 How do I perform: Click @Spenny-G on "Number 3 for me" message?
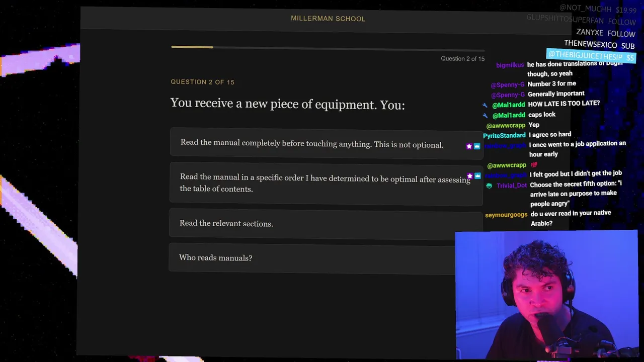tap(508, 85)
